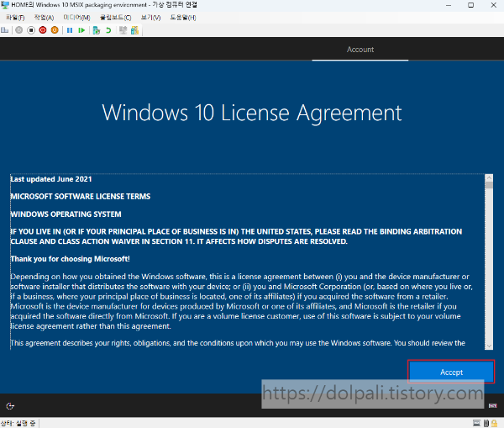Click the last teal and yellow toolbar icon
This screenshot has width=504, height=428.
coord(134,30)
